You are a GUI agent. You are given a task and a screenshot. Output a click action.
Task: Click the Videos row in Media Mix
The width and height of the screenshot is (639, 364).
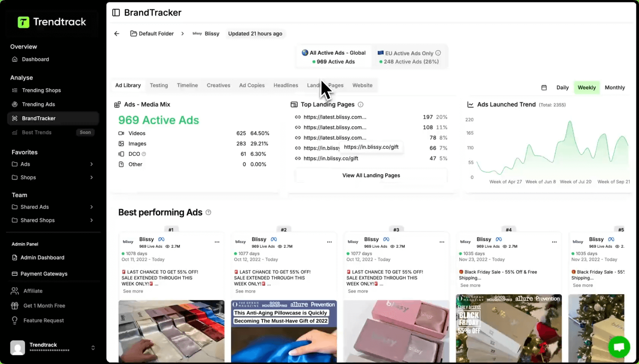pyautogui.click(x=194, y=133)
